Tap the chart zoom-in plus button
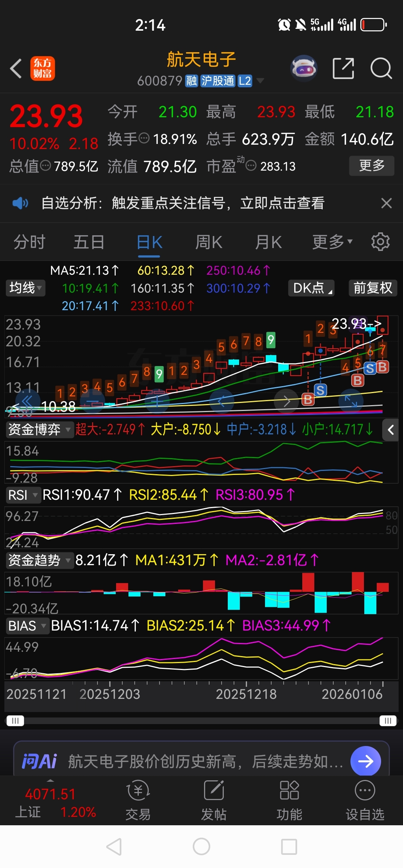The width and height of the screenshot is (403, 868). 157,401
